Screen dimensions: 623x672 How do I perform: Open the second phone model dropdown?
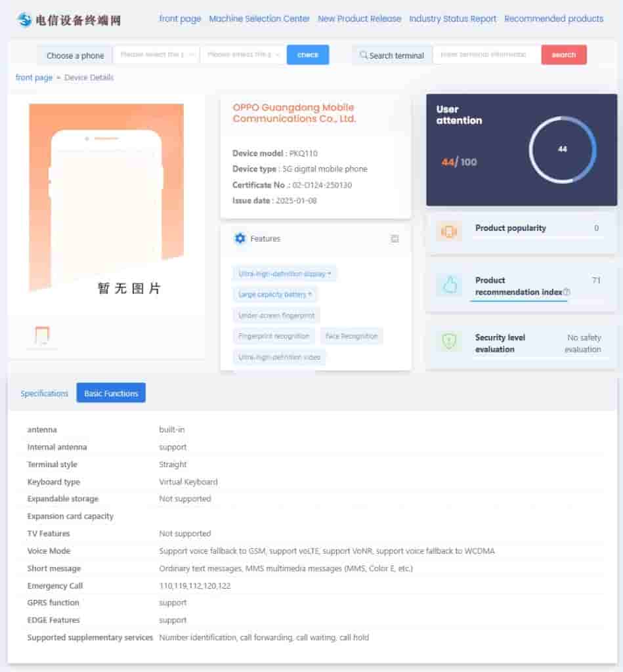(x=243, y=55)
